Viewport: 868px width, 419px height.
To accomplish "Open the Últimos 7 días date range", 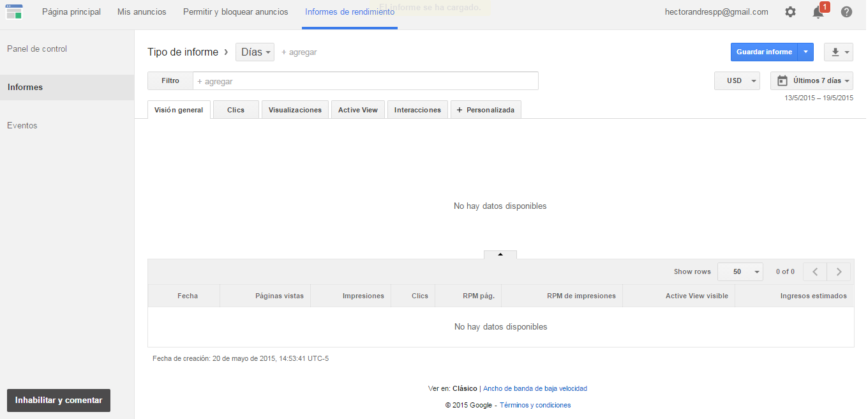I will (x=812, y=80).
